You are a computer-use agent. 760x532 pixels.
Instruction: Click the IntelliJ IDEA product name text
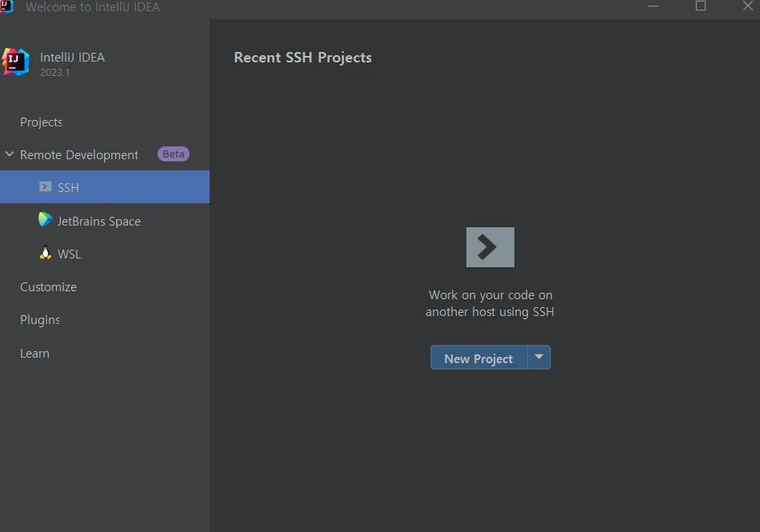(72, 57)
